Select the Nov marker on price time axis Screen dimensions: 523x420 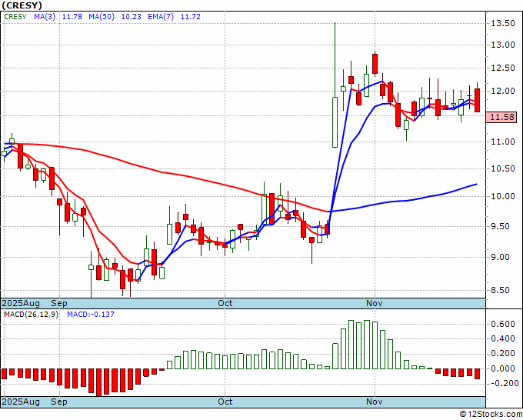pyautogui.click(x=374, y=303)
